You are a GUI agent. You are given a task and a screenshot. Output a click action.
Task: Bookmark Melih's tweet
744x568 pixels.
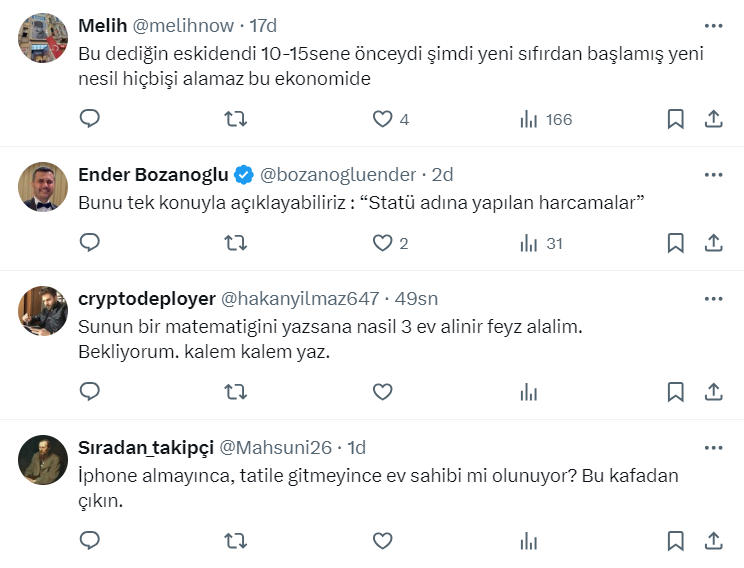coord(676,119)
